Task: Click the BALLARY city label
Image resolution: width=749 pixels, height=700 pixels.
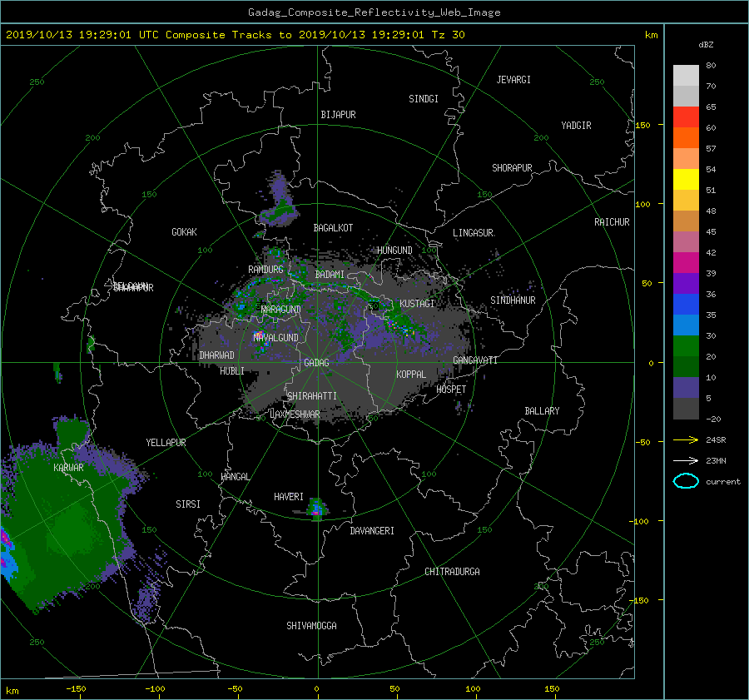Action: (542, 411)
